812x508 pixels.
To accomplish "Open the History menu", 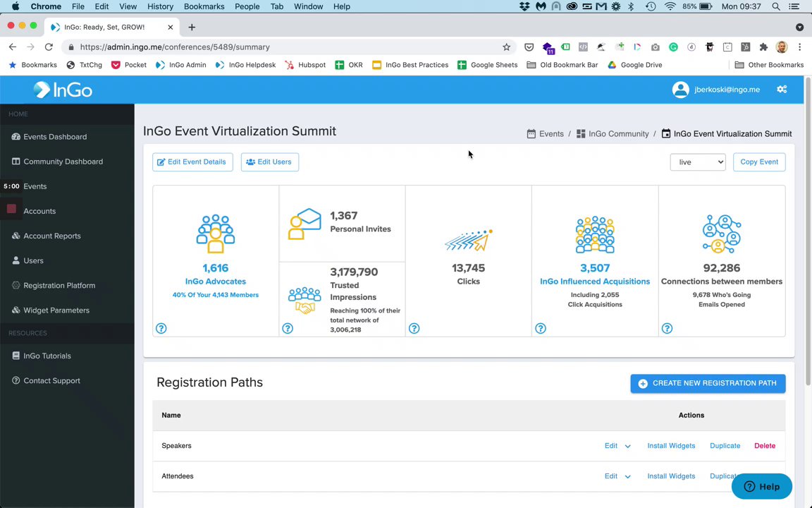I will click(160, 7).
